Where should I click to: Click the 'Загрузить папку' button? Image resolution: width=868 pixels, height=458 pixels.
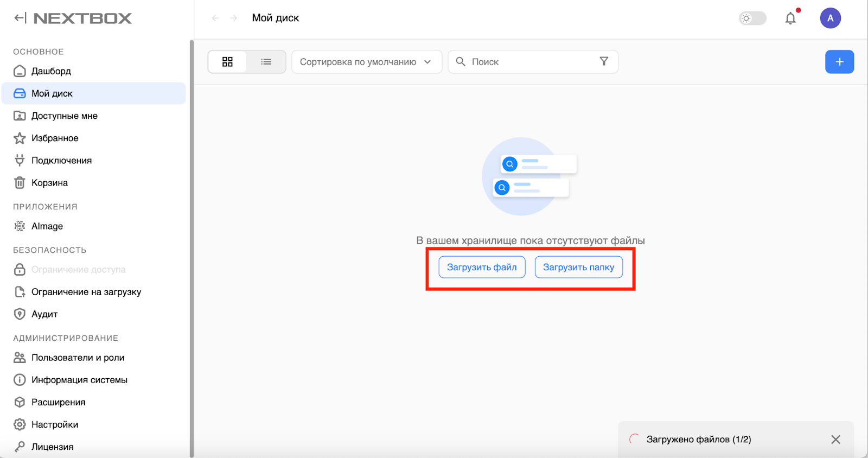point(578,267)
